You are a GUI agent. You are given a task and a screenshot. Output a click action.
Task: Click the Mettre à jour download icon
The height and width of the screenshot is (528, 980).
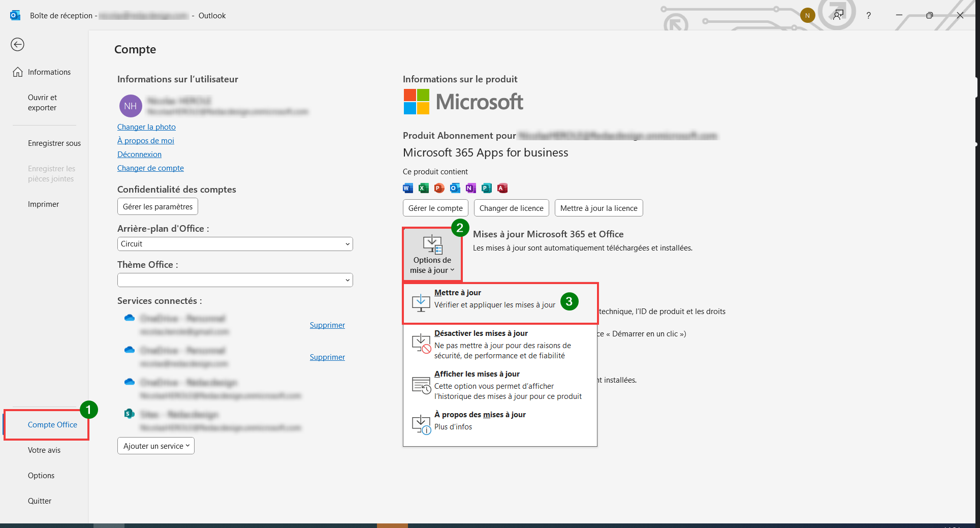click(x=421, y=302)
